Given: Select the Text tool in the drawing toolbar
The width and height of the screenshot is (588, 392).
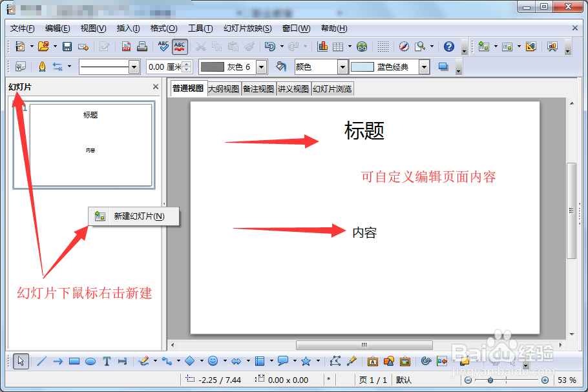Looking at the screenshot, I should pos(106,360).
